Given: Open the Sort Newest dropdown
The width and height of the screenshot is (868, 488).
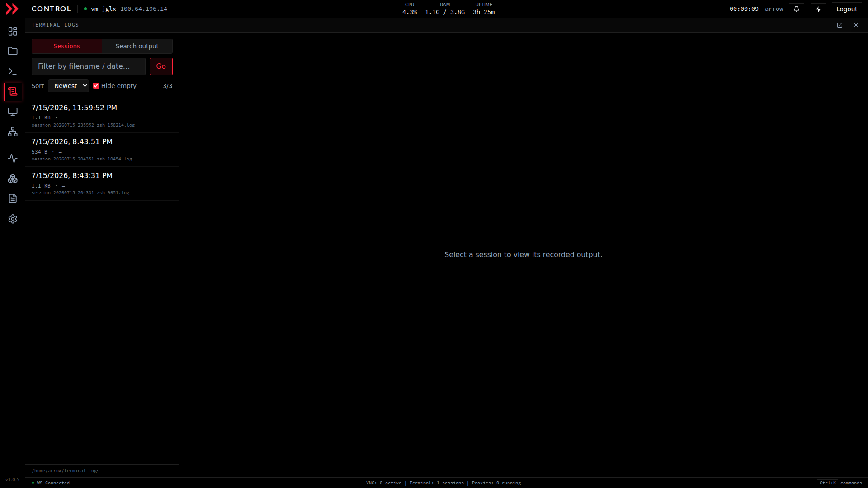Looking at the screenshot, I should [68, 86].
